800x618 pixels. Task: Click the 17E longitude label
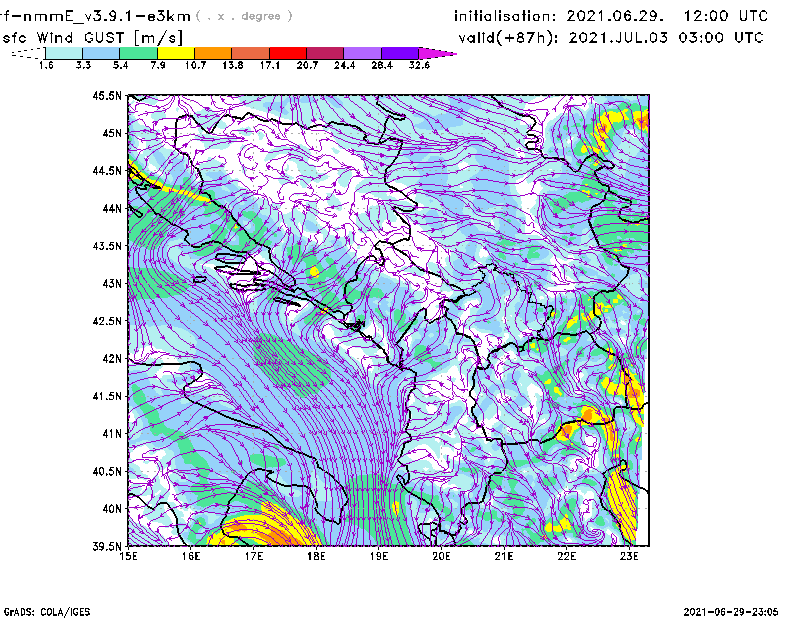tap(254, 556)
